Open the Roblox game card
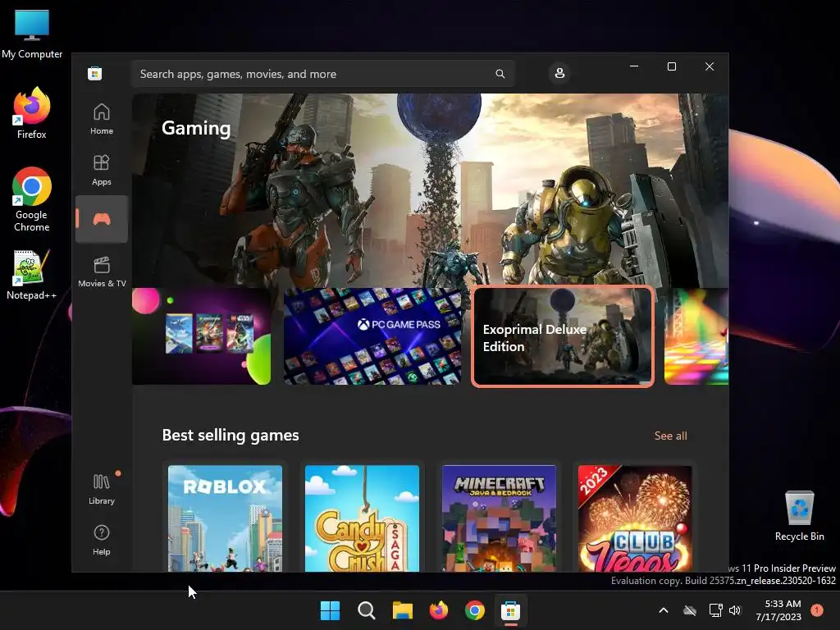The width and height of the screenshot is (840, 630). click(225, 518)
